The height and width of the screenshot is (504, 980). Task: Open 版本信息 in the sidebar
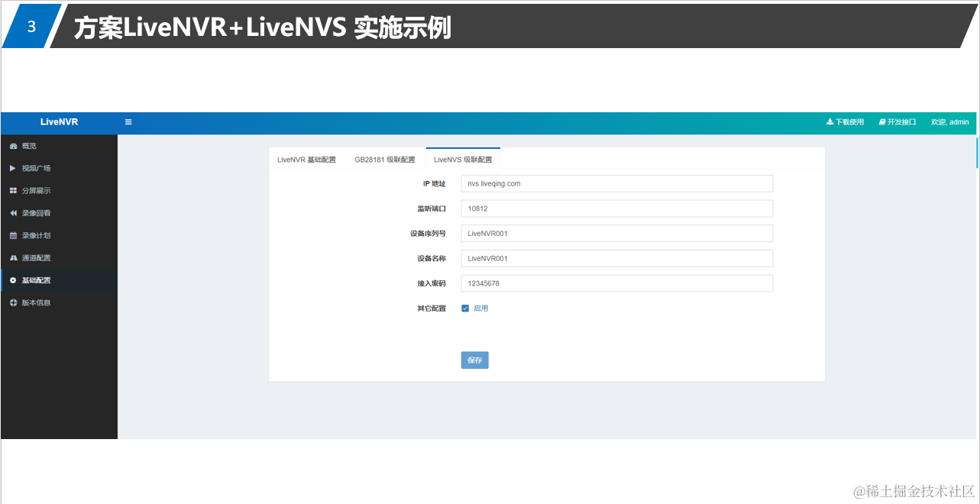pyautogui.click(x=59, y=302)
